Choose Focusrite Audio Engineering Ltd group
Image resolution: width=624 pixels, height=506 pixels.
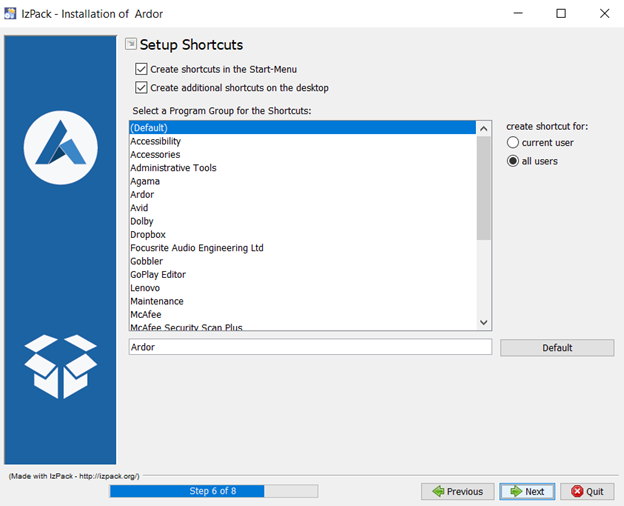coord(196,248)
